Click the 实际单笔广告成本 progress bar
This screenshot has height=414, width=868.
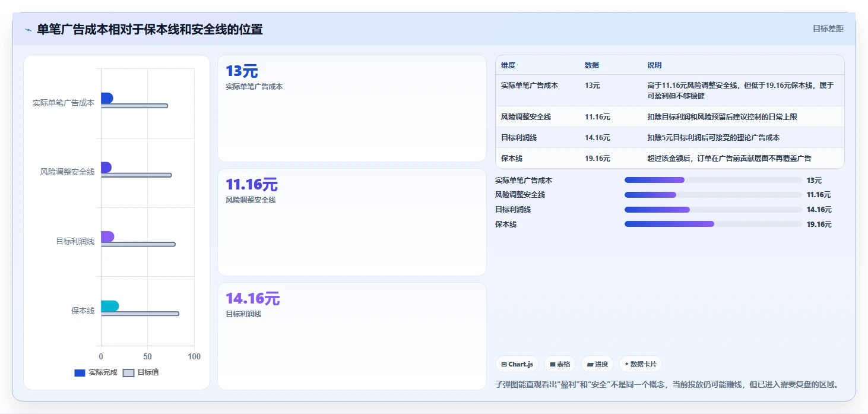[713, 180]
